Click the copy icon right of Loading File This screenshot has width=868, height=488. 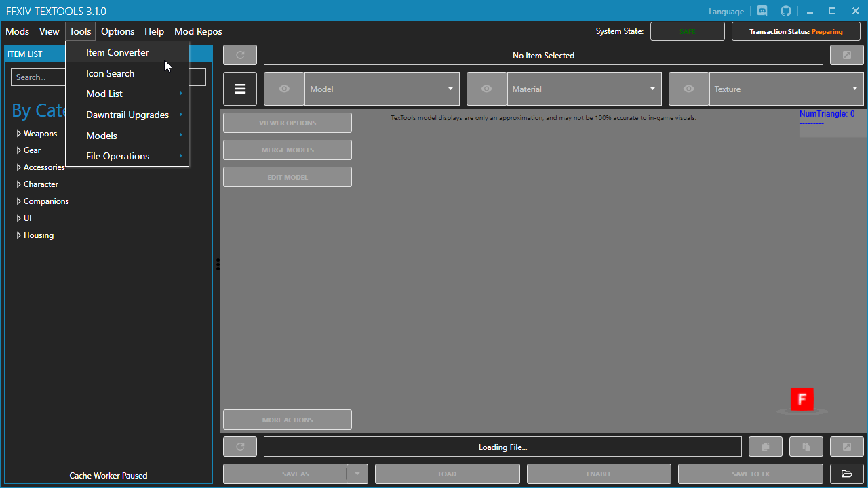pyautogui.click(x=766, y=447)
